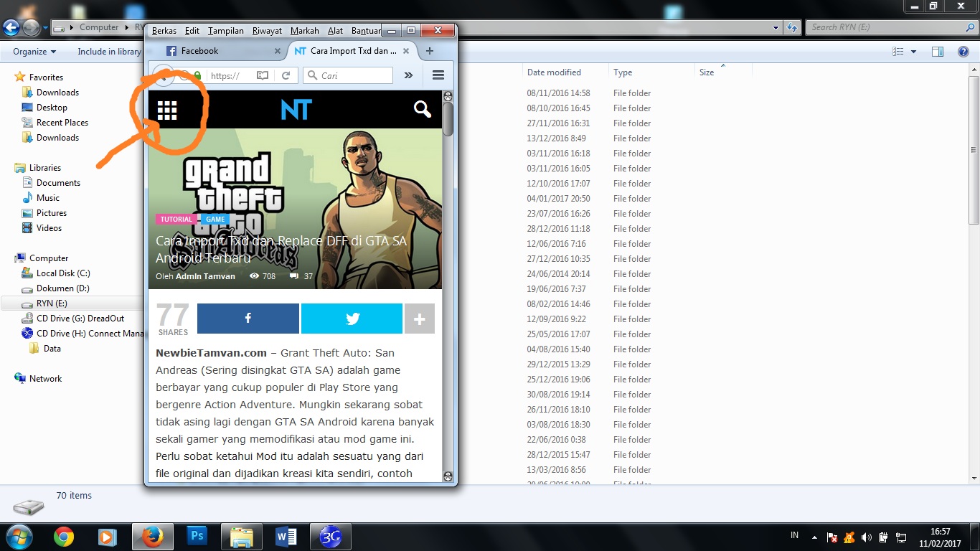
Task: Open a new Firefox tab
Action: pos(430,51)
